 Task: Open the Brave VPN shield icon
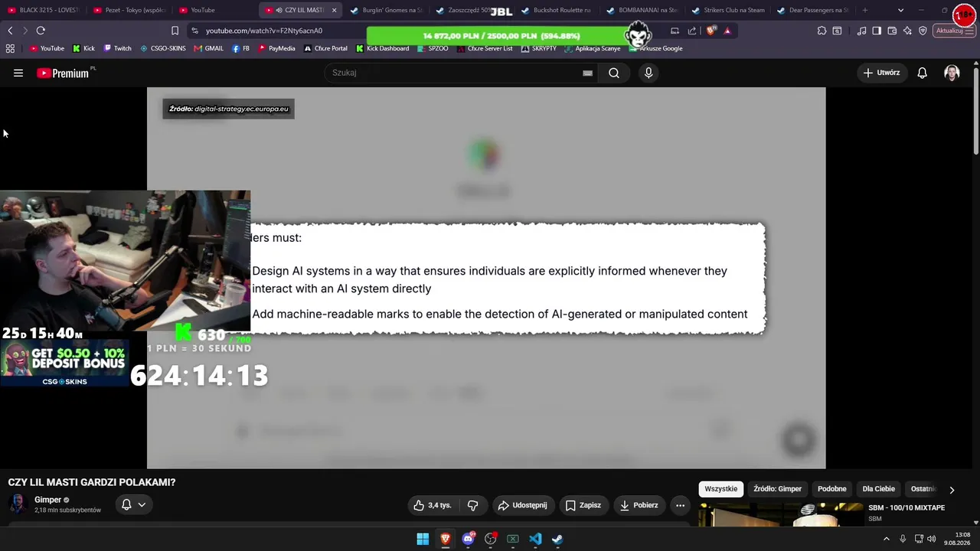[x=923, y=31]
